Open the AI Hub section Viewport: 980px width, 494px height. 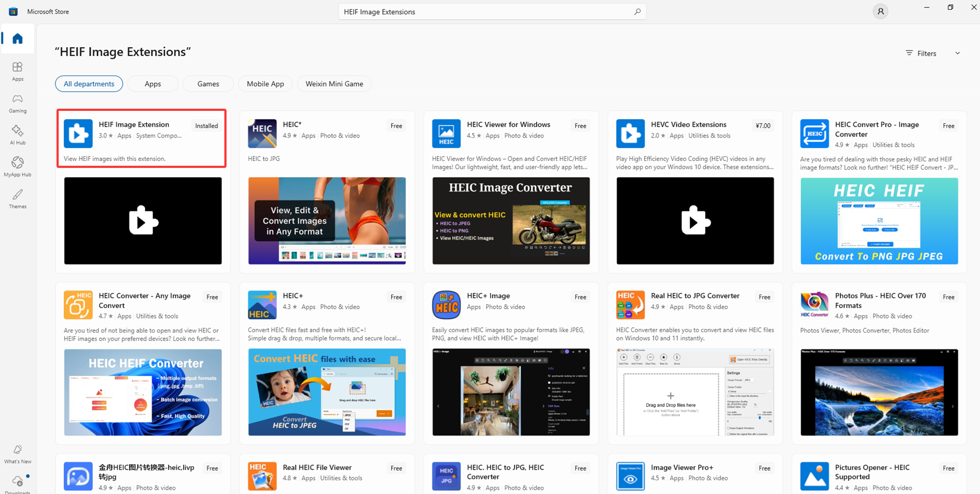pyautogui.click(x=17, y=135)
